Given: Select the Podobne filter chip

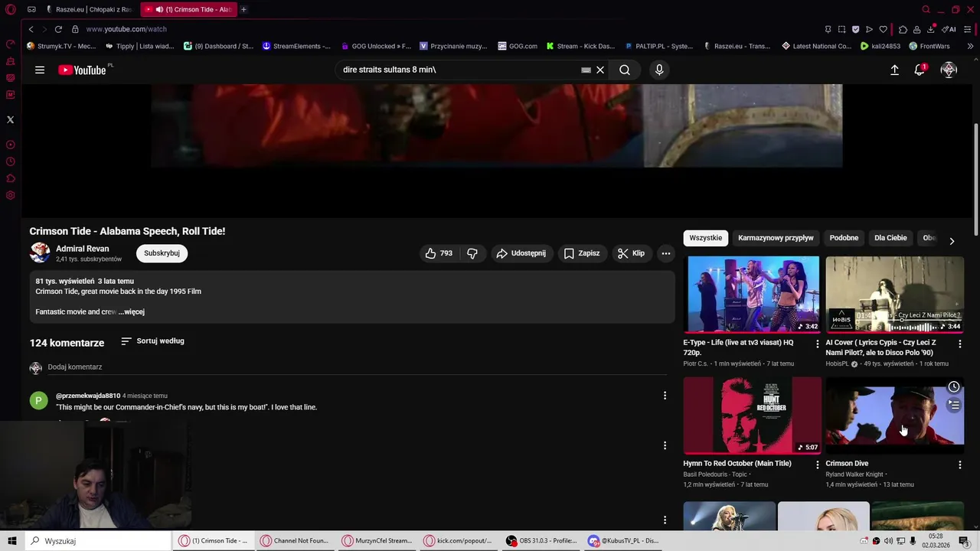Looking at the screenshot, I should [844, 238].
